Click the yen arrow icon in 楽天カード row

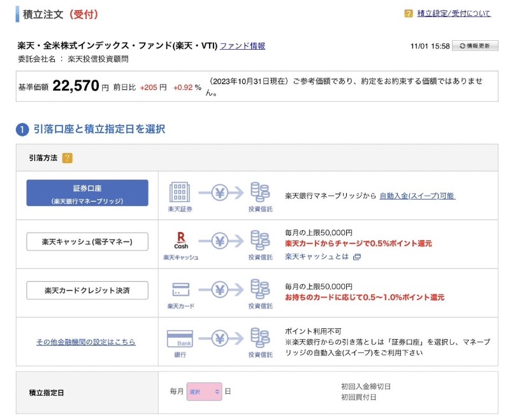[x=221, y=289]
